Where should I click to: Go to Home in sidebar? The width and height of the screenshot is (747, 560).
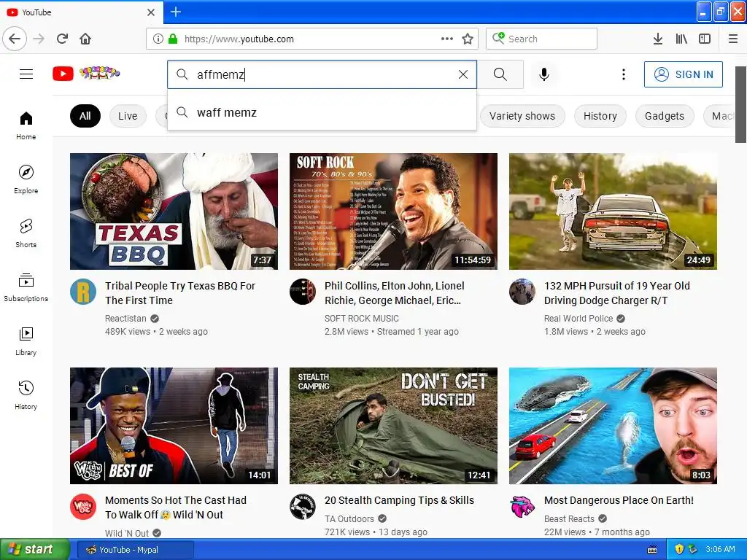point(26,125)
